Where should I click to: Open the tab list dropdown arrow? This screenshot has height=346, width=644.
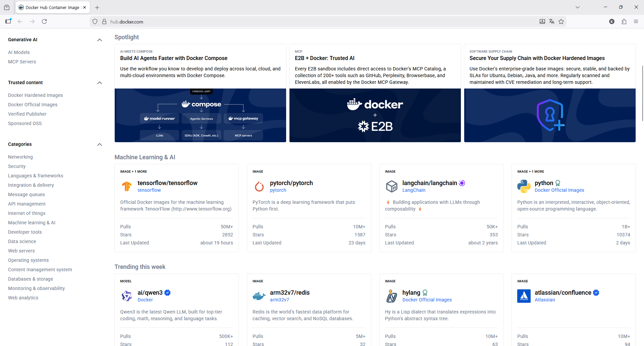click(577, 7)
